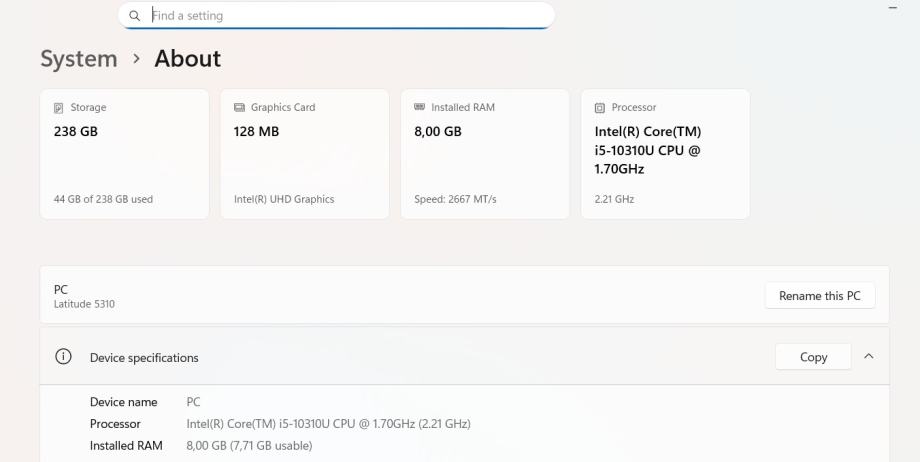Open the Storage card showing 238 GB

click(125, 154)
